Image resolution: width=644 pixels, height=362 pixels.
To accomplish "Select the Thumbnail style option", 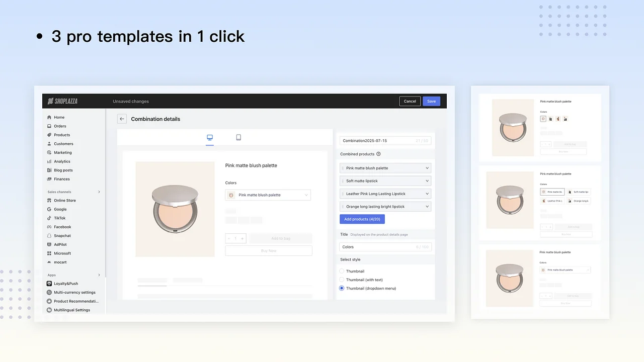I will coord(342,271).
